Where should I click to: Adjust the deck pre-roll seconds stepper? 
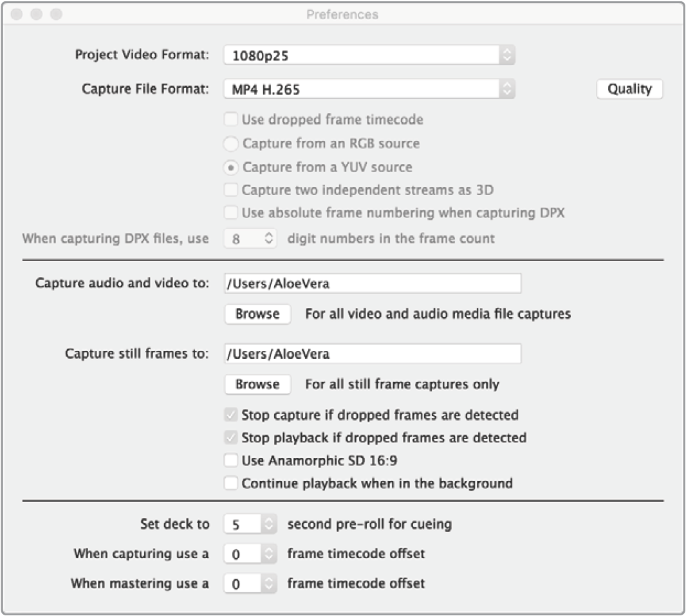pos(269,525)
